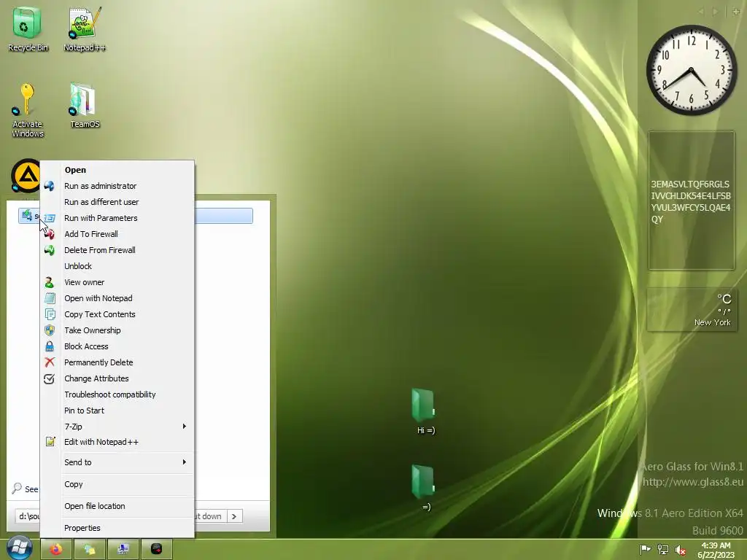This screenshot has width=747, height=560.
Task: Click the Run as administrator shield icon
Action: click(49, 186)
